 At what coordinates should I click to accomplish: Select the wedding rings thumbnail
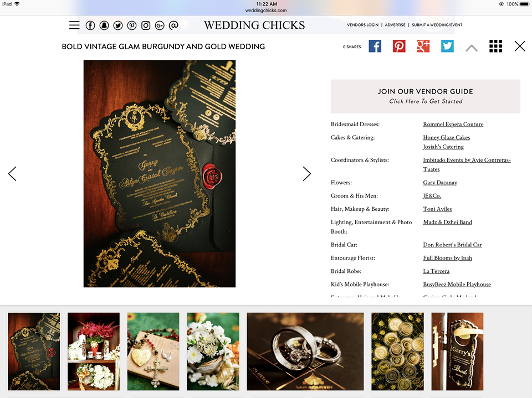(x=305, y=352)
